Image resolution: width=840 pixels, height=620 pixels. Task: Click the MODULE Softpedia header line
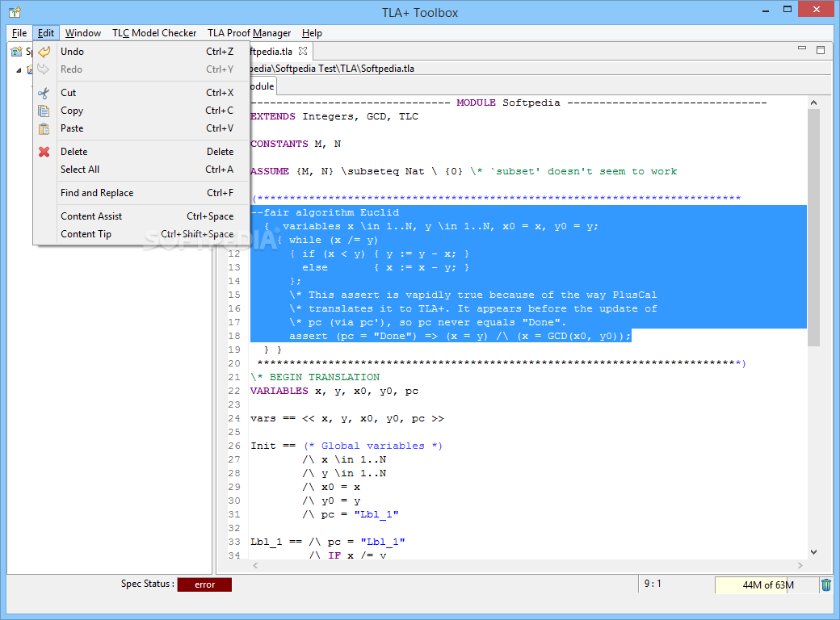point(508,103)
